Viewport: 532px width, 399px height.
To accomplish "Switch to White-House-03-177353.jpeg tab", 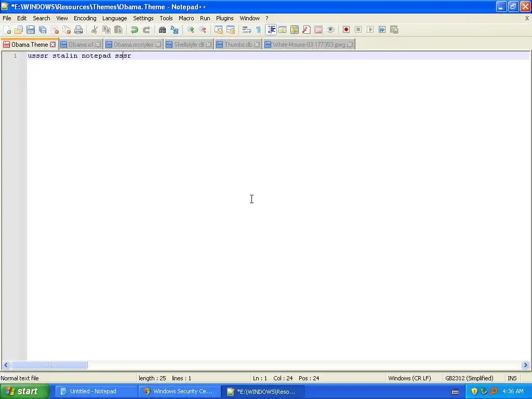I will tap(309, 45).
